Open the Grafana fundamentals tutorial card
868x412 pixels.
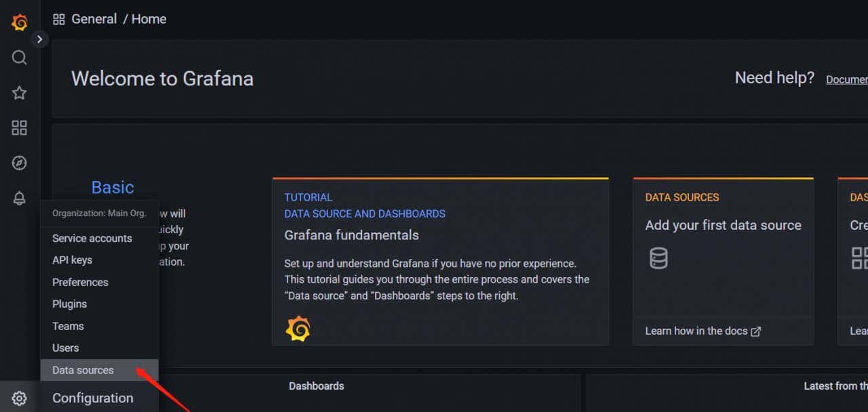(351, 235)
